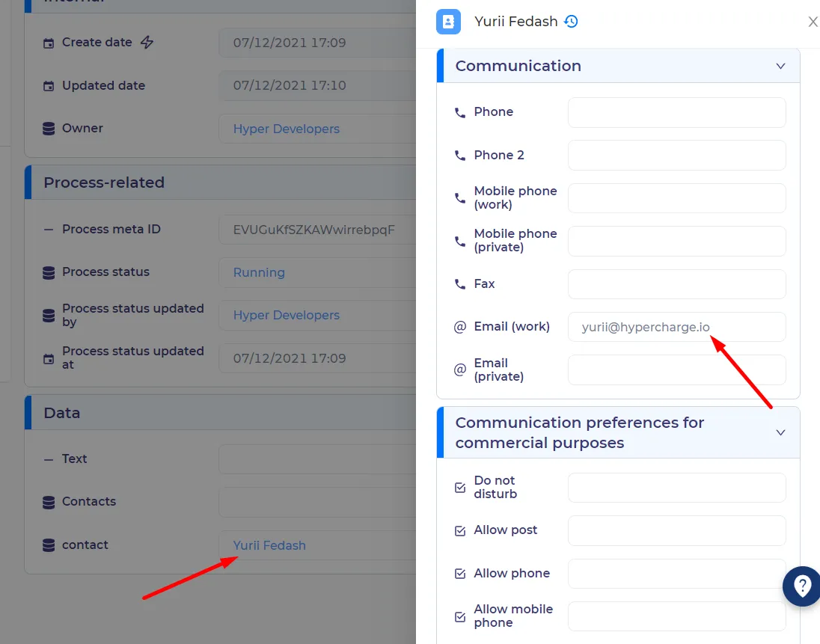This screenshot has width=820, height=644.
Task: Collapse the Communication section chevron
Action: 780,66
